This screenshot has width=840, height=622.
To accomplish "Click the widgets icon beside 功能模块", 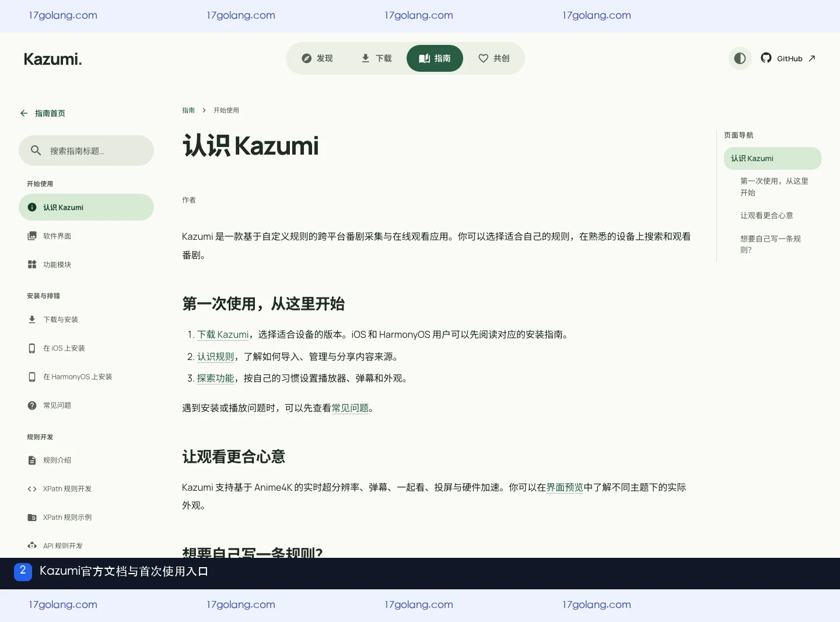I will pyautogui.click(x=32, y=264).
